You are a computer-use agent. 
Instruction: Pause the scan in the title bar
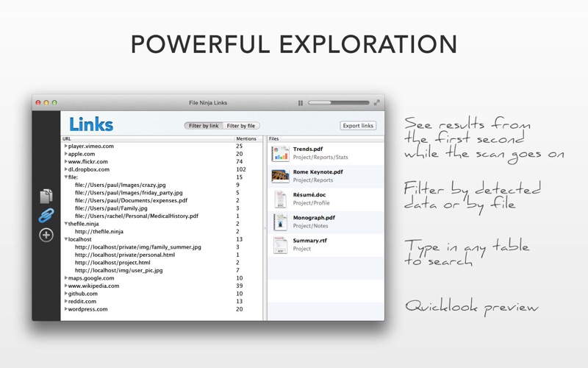(301, 103)
